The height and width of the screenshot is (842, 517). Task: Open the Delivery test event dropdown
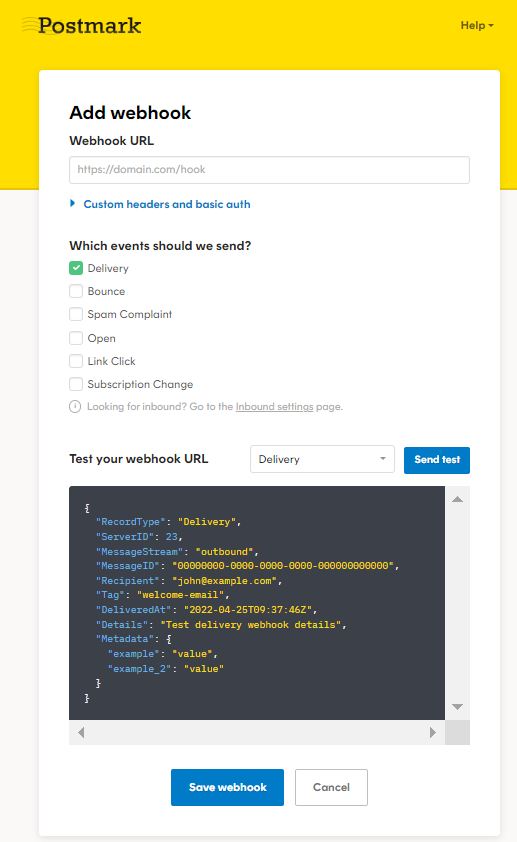(x=322, y=459)
